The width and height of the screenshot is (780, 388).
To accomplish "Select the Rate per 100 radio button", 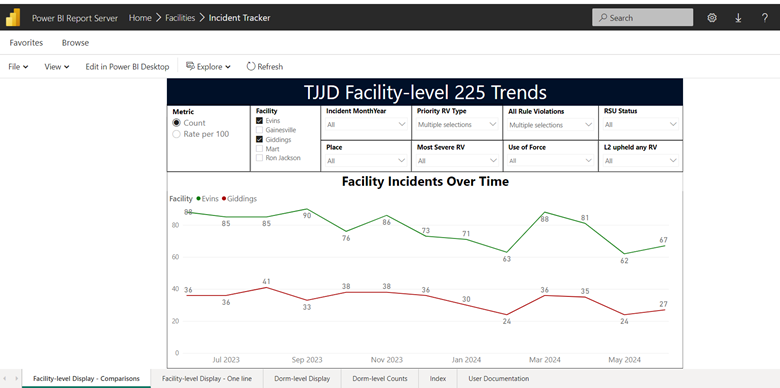I will pos(176,134).
